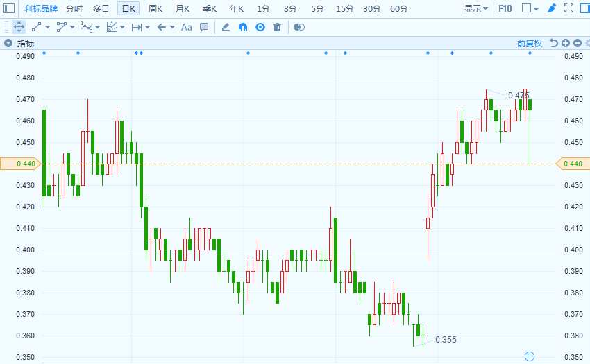This screenshot has height=364, width=590.
Task: Select the Aa text annotation tool
Action: point(186,27)
